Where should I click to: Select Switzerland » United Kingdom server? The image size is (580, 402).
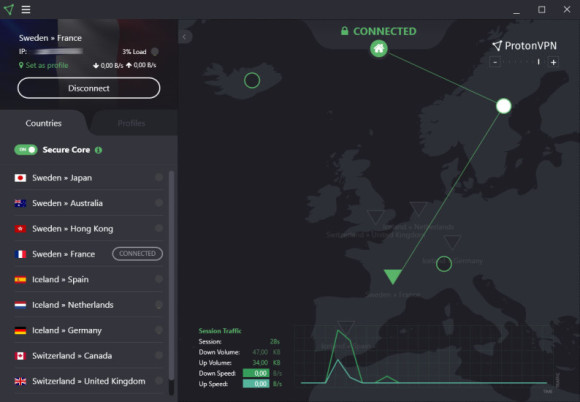pos(89,381)
